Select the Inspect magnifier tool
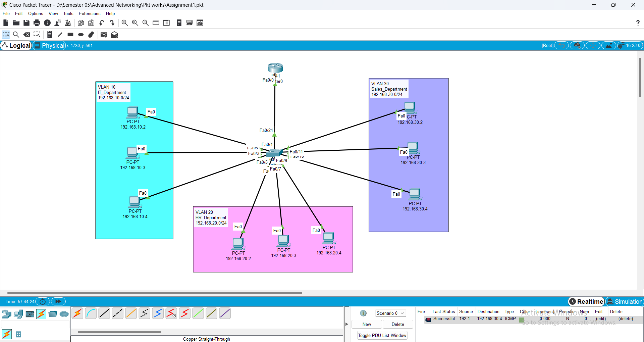 click(x=16, y=35)
